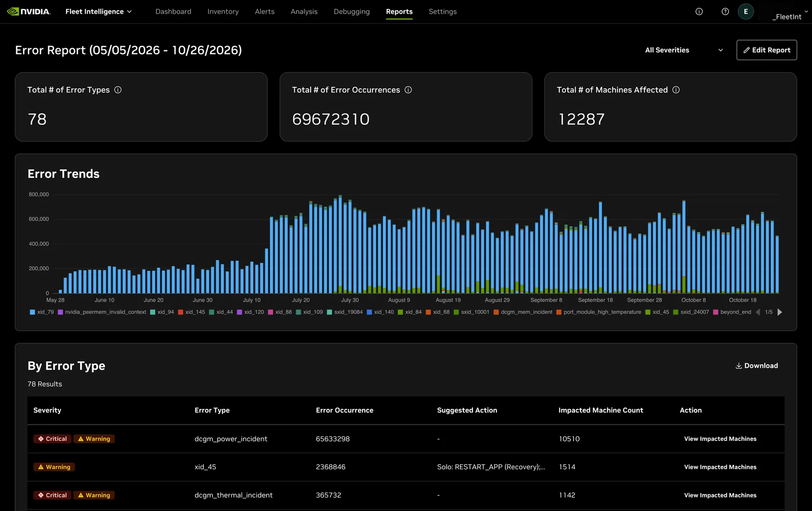Image resolution: width=812 pixels, height=511 pixels.
Task: Open the Inventory tab
Action: [223, 12]
